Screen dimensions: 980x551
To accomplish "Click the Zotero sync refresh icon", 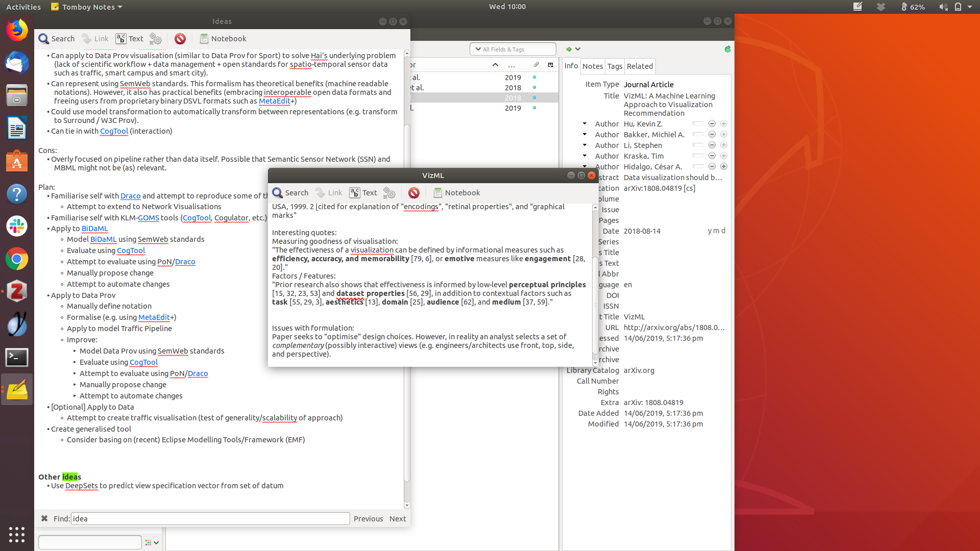I will 727,49.
